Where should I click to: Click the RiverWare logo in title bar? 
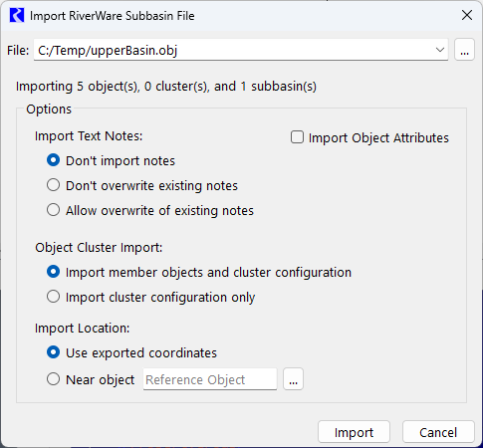pos(17,15)
